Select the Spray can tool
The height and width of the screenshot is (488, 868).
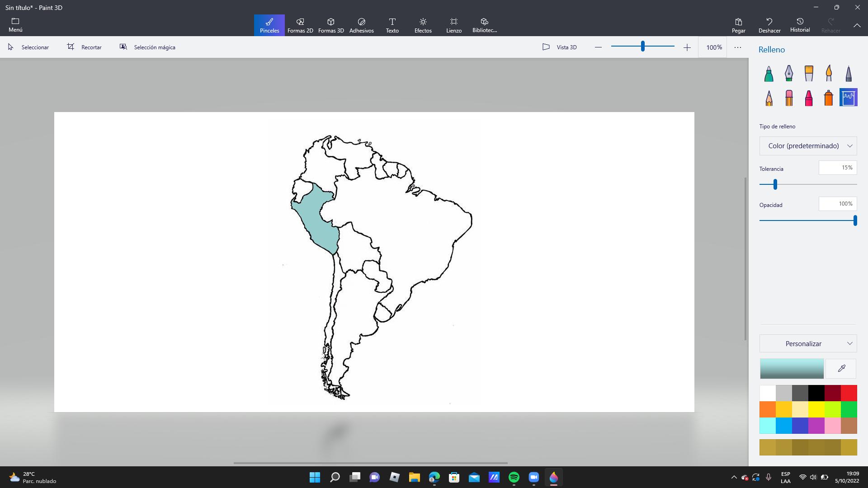point(828,98)
